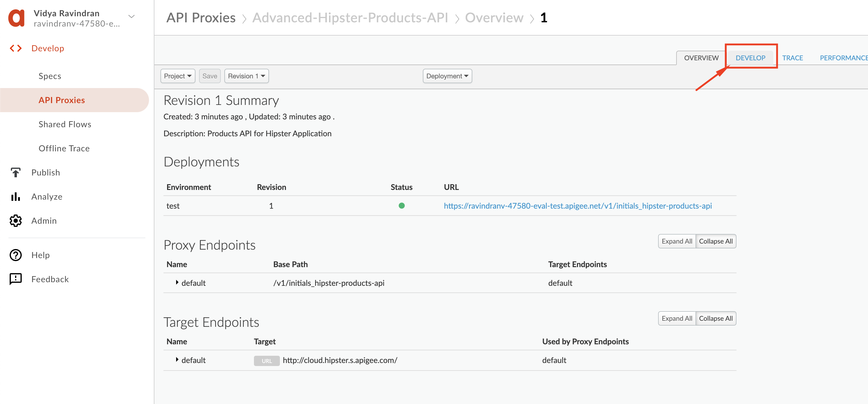The height and width of the screenshot is (404, 868).
Task: Open Analyze section in sidebar
Action: click(x=47, y=197)
